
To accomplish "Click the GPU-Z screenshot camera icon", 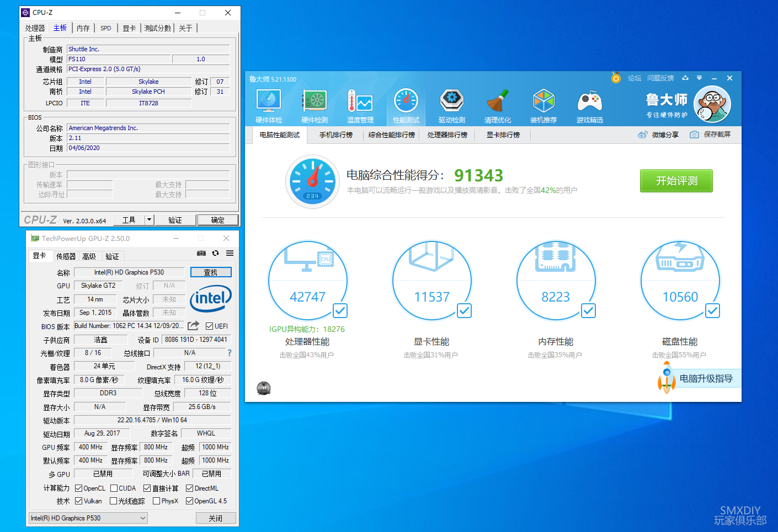I will 201,253.
